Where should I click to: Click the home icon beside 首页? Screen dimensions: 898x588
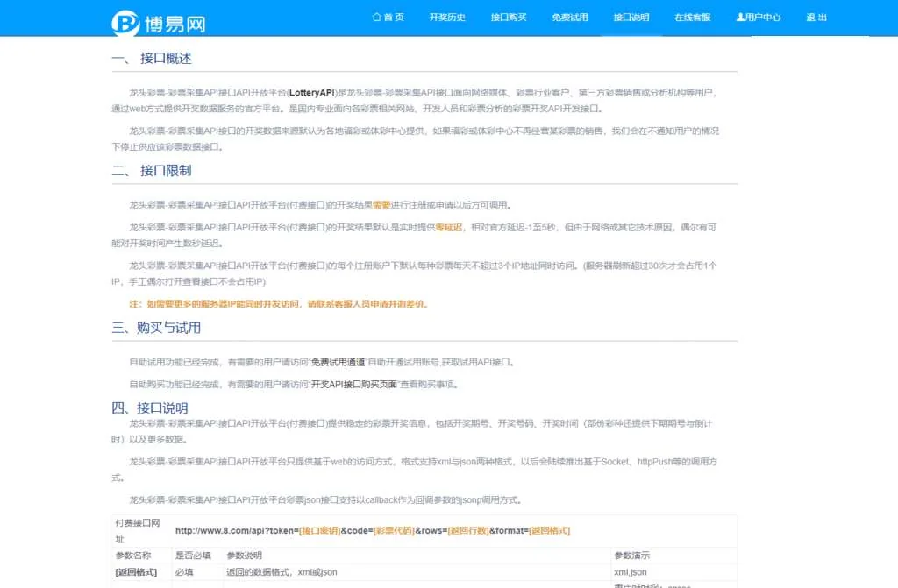[x=377, y=17]
